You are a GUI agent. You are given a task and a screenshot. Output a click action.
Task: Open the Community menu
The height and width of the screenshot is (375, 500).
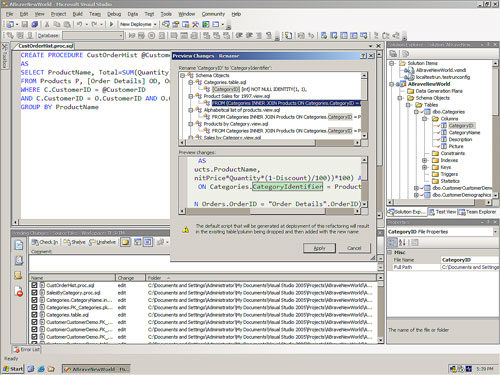pyautogui.click(x=213, y=14)
